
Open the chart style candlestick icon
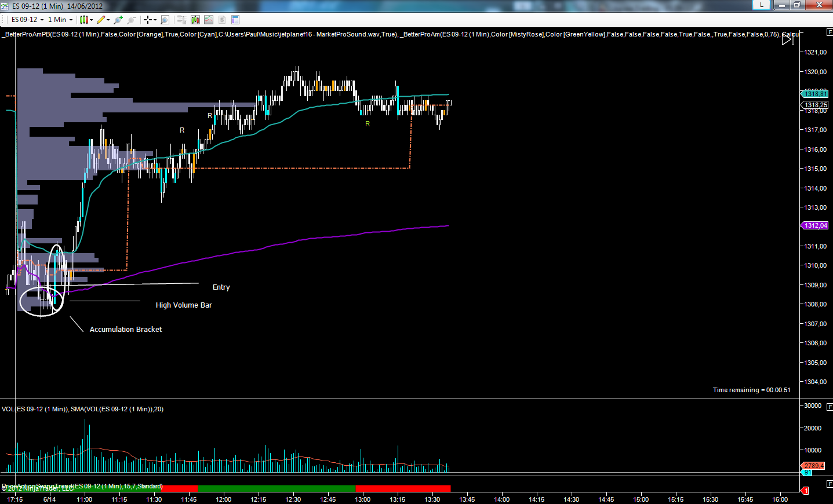point(84,20)
